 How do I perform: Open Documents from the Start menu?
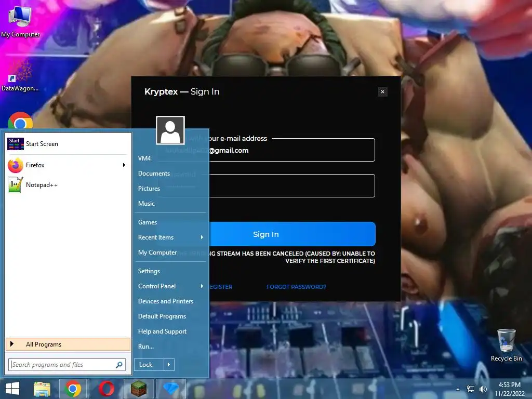tap(171, 174)
